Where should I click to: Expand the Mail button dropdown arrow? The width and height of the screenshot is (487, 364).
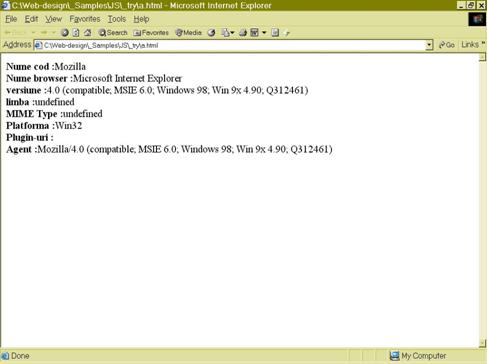tap(232, 33)
